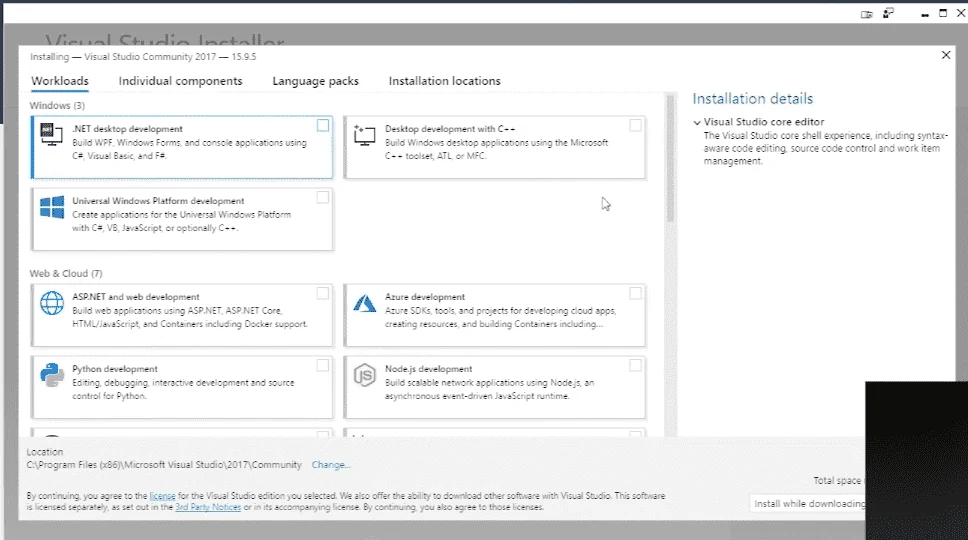Click the Web & Cloud (7) heading
The height and width of the screenshot is (540, 968).
click(66, 273)
